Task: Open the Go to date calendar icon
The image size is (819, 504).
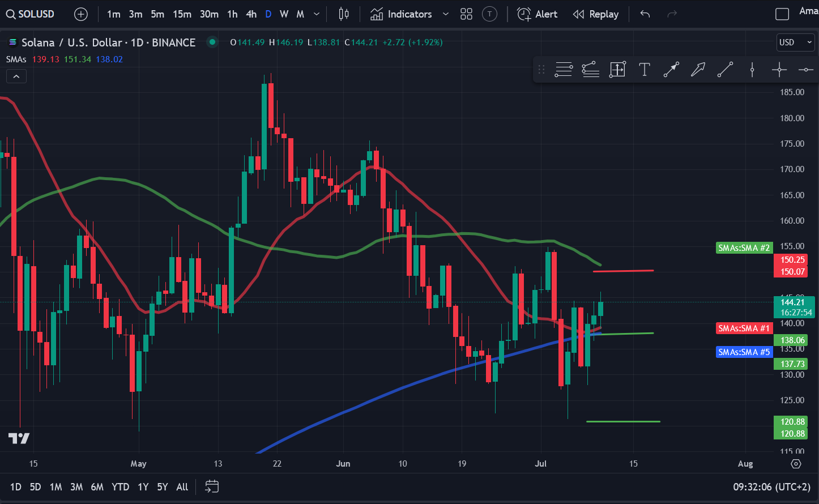Action: tap(212, 486)
